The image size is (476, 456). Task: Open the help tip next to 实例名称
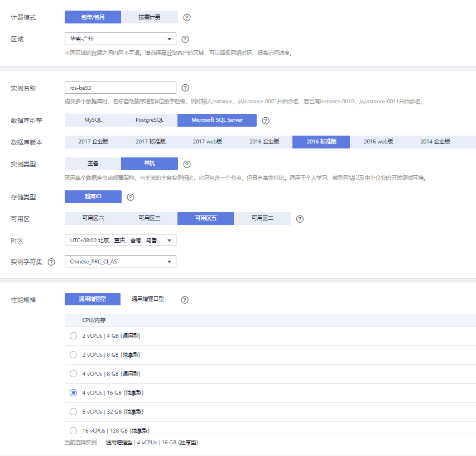click(x=185, y=88)
